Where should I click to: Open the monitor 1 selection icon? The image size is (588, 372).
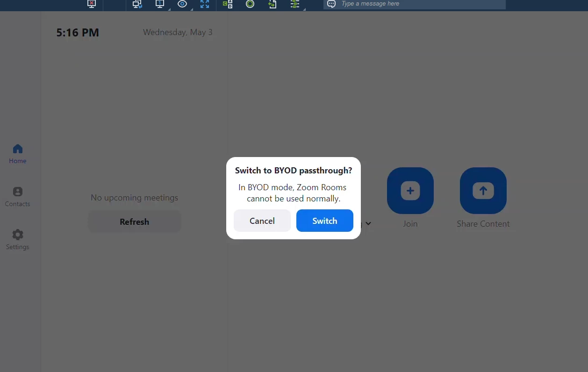[160, 4]
